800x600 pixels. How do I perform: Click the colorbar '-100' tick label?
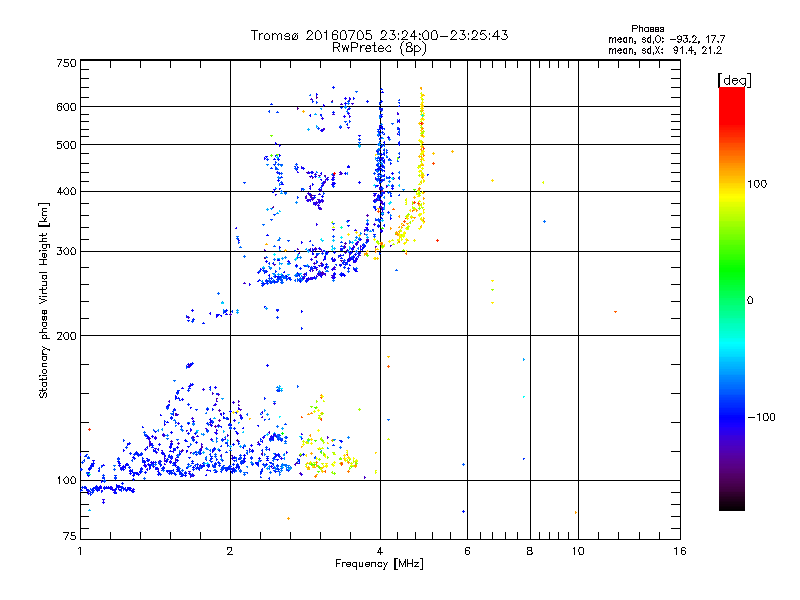[x=761, y=417]
